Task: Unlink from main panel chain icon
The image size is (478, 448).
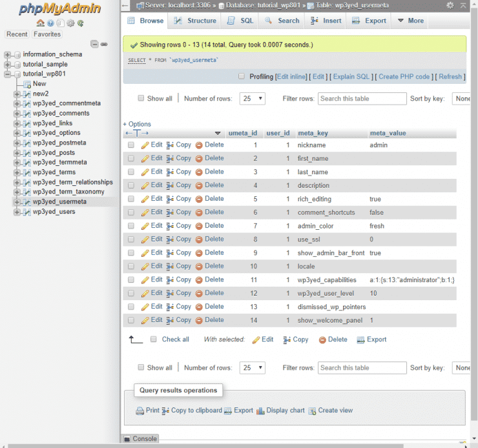Action: click(x=104, y=44)
